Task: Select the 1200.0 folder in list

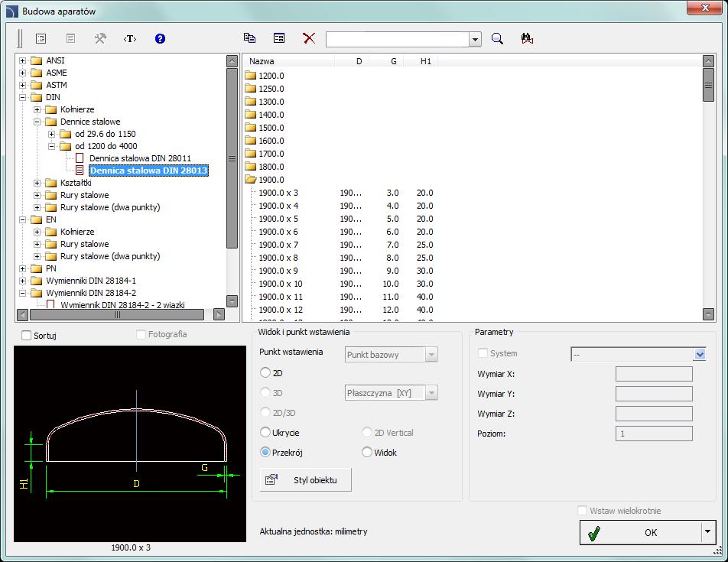Action: 265,76
